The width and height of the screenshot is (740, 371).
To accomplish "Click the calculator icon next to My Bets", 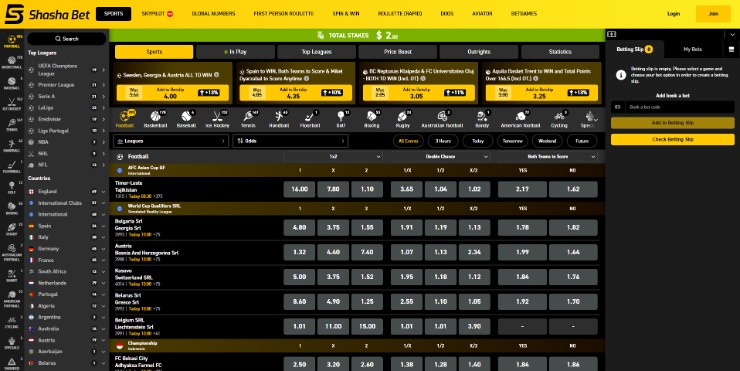I will [731, 49].
